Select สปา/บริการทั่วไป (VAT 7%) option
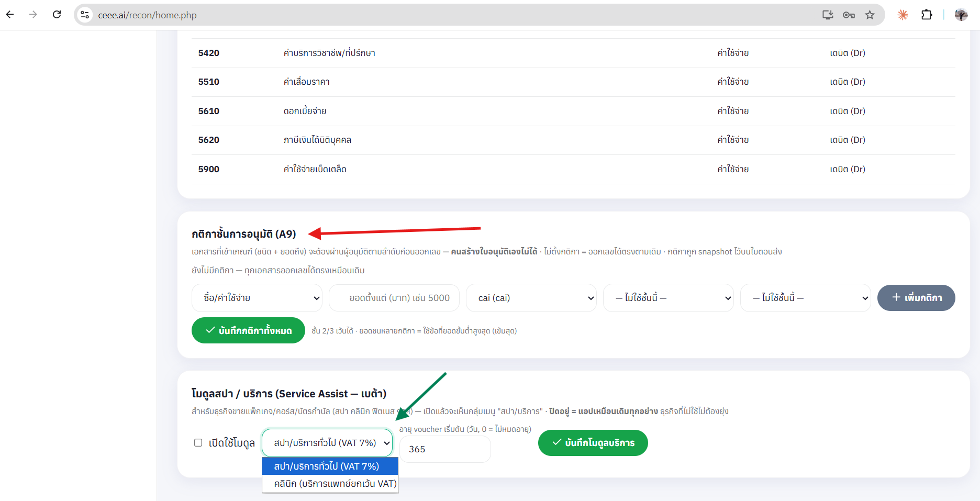Image resolution: width=980 pixels, height=501 pixels. tap(330, 466)
